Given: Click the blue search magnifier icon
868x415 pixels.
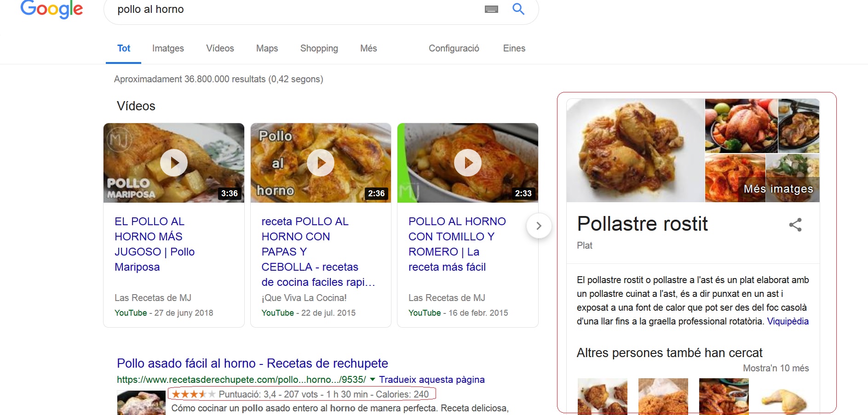Looking at the screenshot, I should [518, 9].
